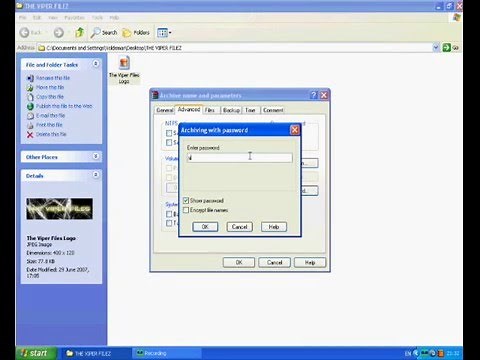Close the Archiving with password dialog
The width and height of the screenshot is (480, 360).
tap(295, 130)
